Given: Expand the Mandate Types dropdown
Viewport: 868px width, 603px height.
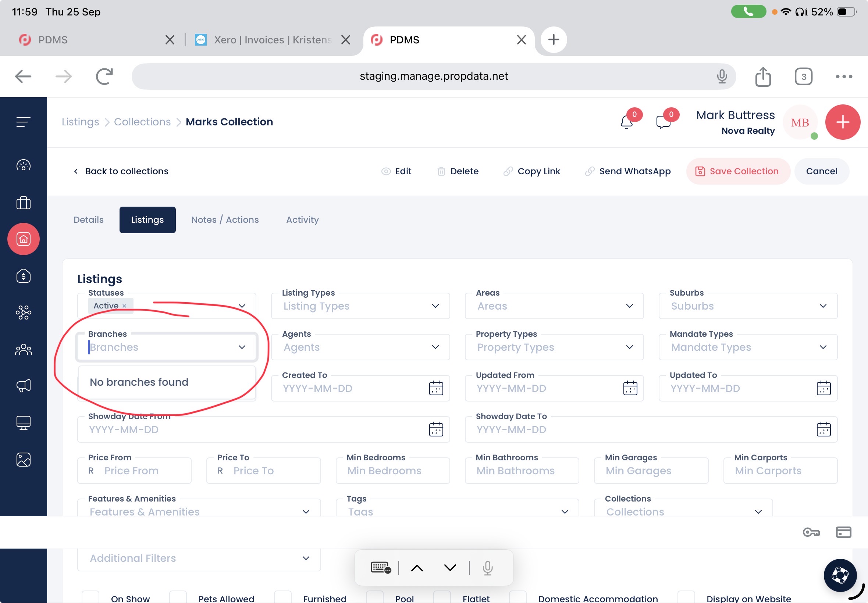Looking at the screenshot, I should click(747, 347).
